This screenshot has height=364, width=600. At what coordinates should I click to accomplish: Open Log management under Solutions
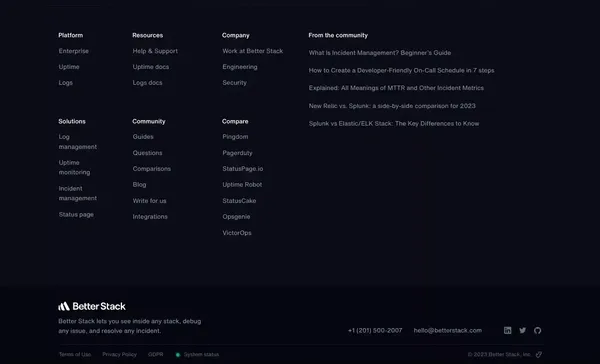78,142
